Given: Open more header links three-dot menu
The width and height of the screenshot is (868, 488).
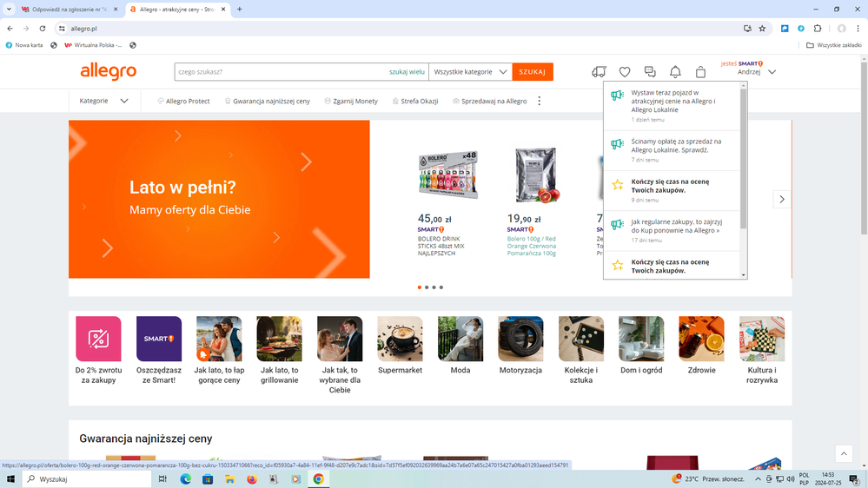Looking at the screenshot, I should click(x=540, y=101).
